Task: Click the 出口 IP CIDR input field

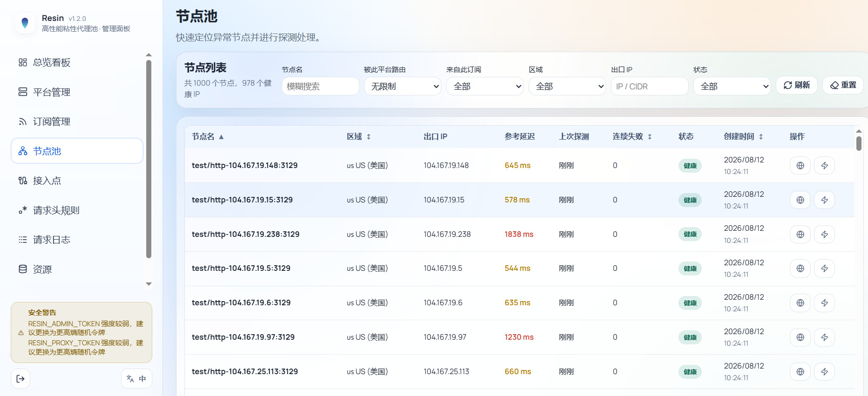Action: pyautogui.click(x=650, y=86)
